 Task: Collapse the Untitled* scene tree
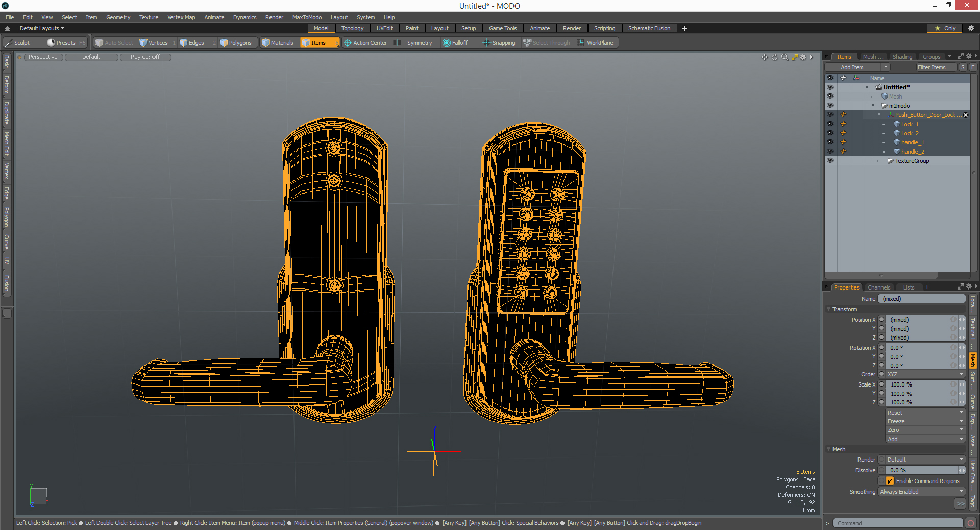pos(867,88)
